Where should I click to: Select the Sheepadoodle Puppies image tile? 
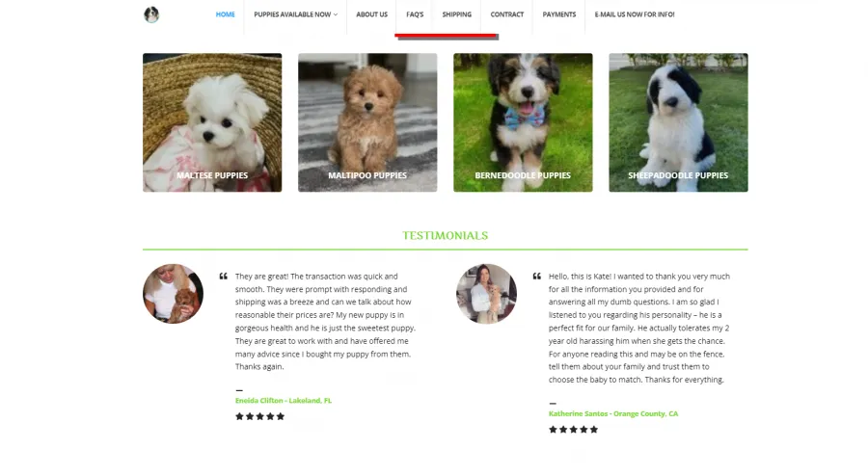(678, 122)
